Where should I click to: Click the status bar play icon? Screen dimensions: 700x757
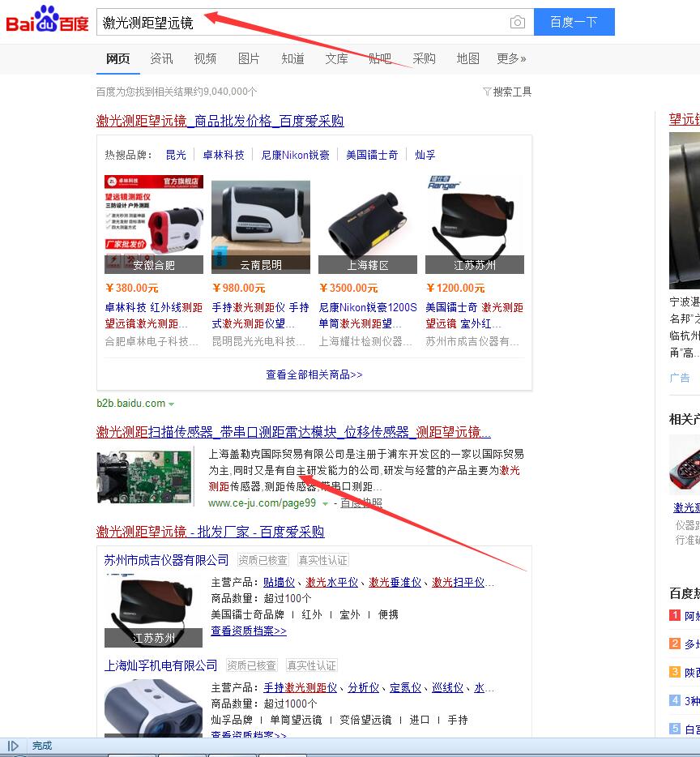[x=13, y=746]
